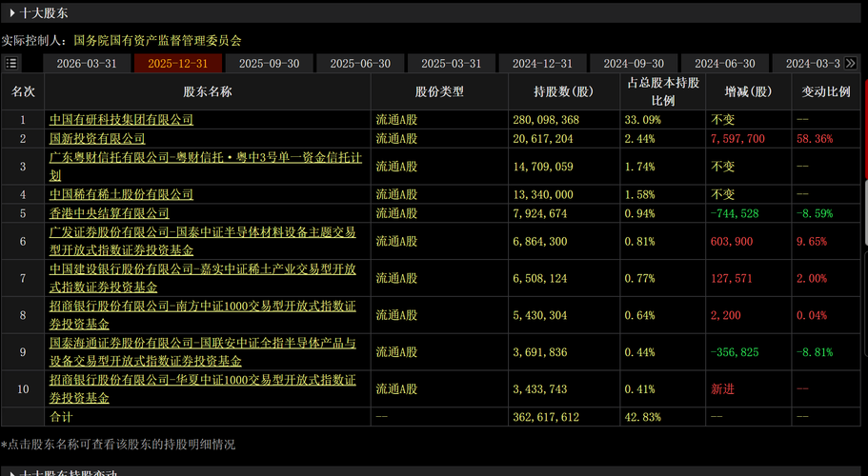The image size is (868, 476).
Task: Open 广发证券 国泰中证半导体 fund link
Action: [x=203, y=241]
